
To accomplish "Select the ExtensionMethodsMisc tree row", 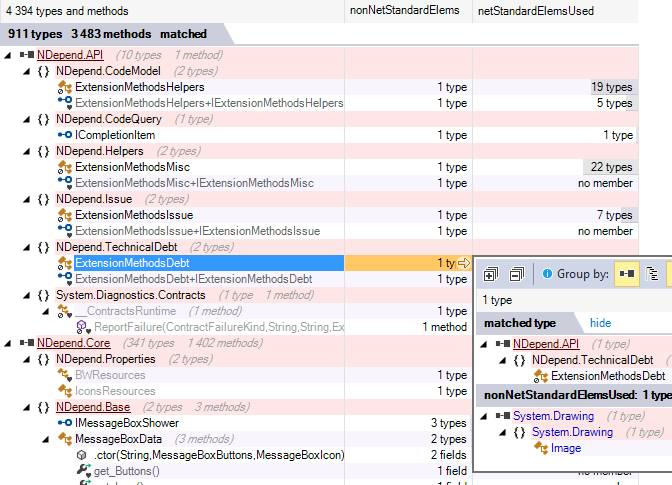I will click(x=132, y=167).
